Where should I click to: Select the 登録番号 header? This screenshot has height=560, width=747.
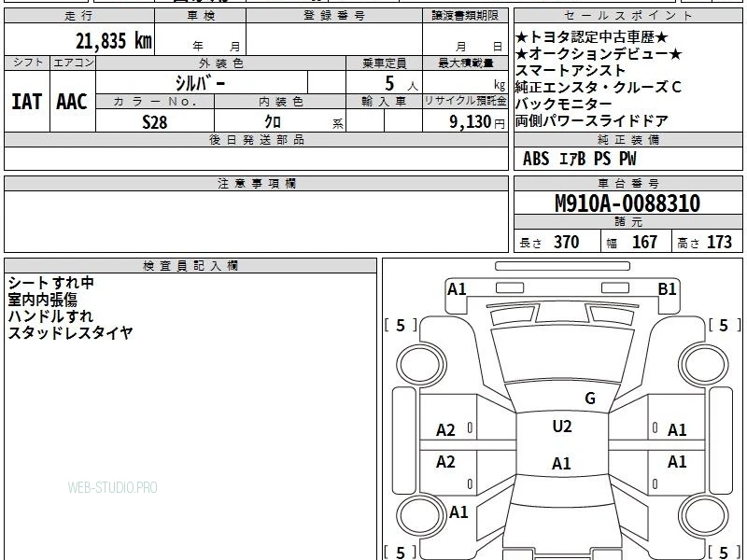point(334,16)
